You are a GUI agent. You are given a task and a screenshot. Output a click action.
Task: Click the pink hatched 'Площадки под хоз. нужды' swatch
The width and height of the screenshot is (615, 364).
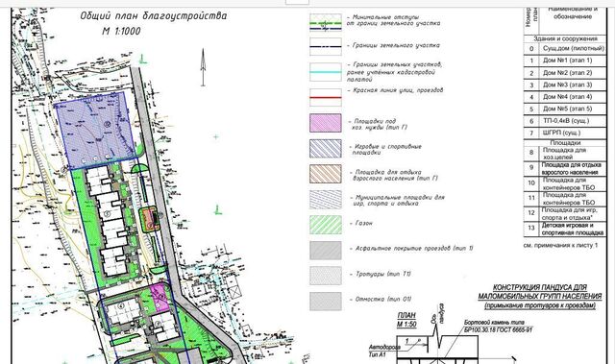pos(325,123)
